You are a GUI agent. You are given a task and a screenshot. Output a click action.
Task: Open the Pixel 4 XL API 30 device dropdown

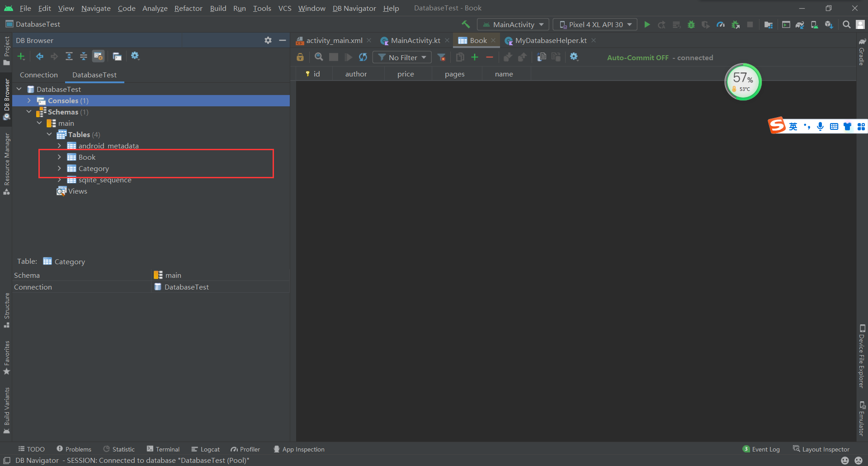595,24
